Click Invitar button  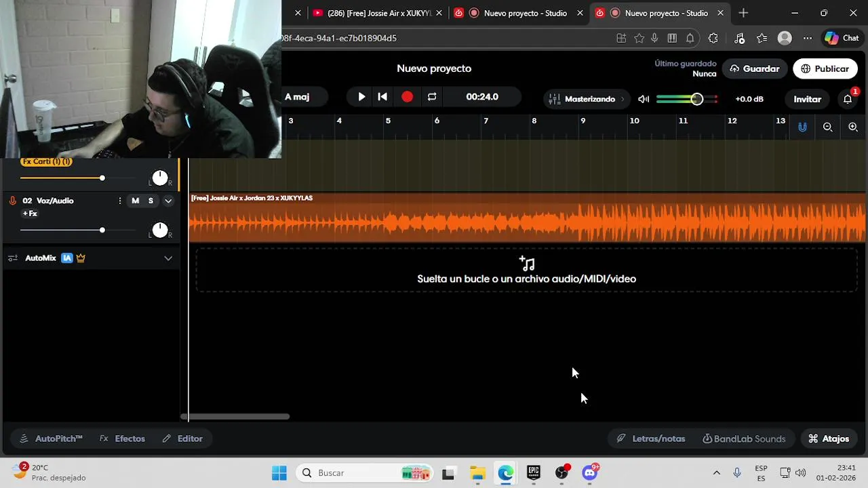[x=807, y=99]
